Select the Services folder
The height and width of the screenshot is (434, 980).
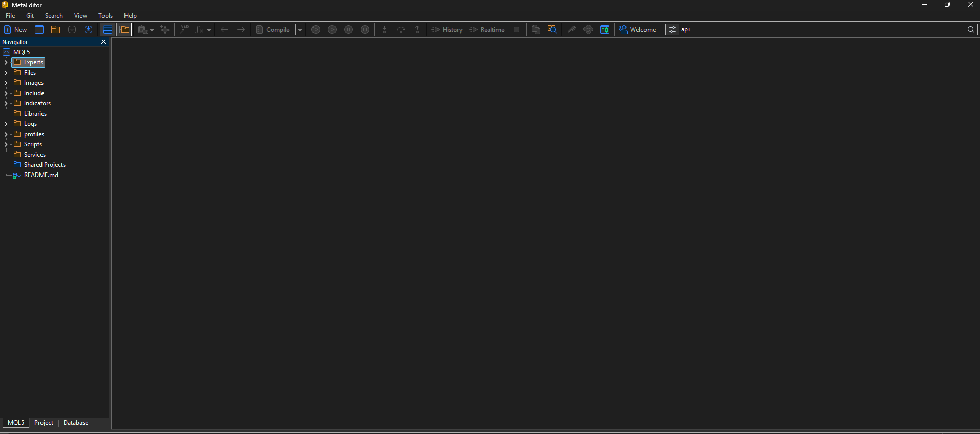[x=34, y=155]
